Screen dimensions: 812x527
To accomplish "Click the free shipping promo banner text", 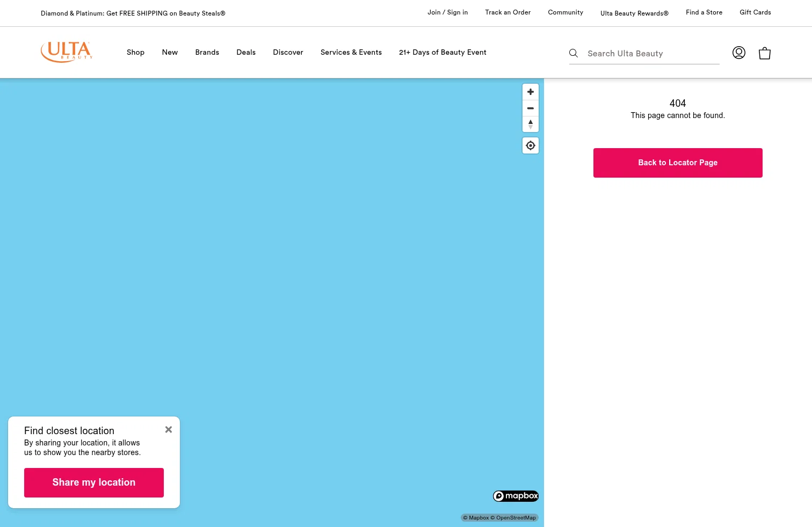I will (x=133, y=13).
